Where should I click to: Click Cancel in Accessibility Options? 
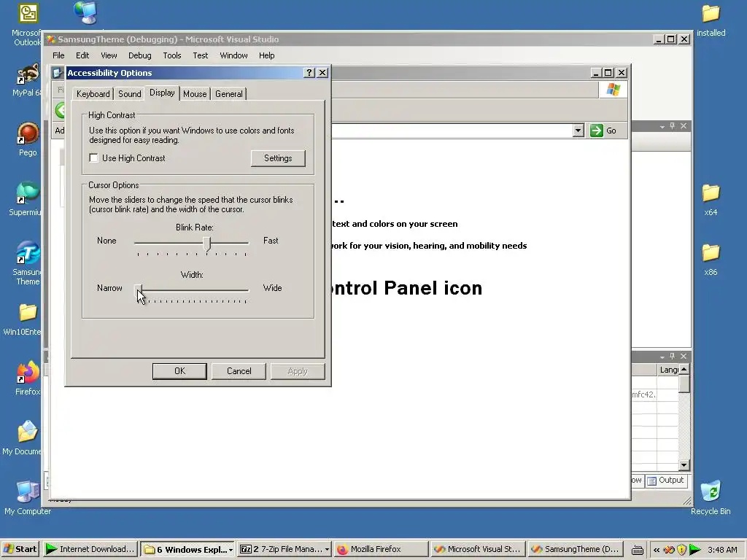239,371
